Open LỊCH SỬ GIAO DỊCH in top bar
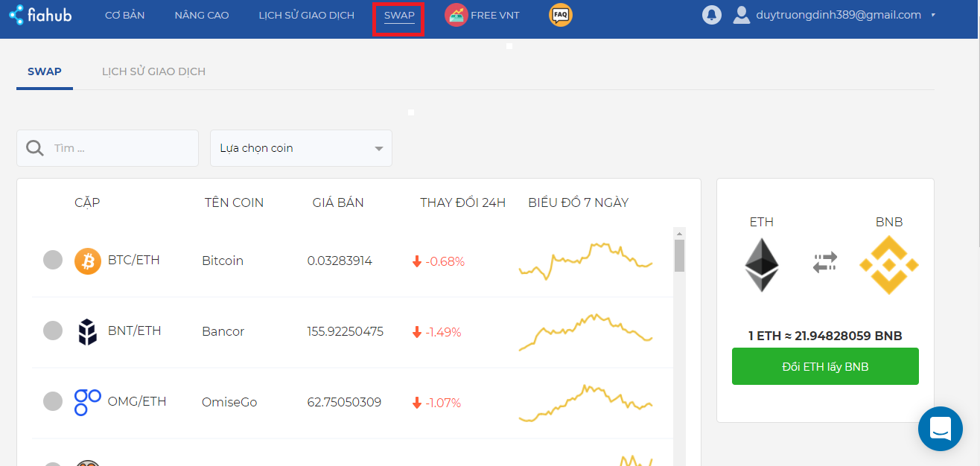Screen dimensions: 980x466 (307, 15)
